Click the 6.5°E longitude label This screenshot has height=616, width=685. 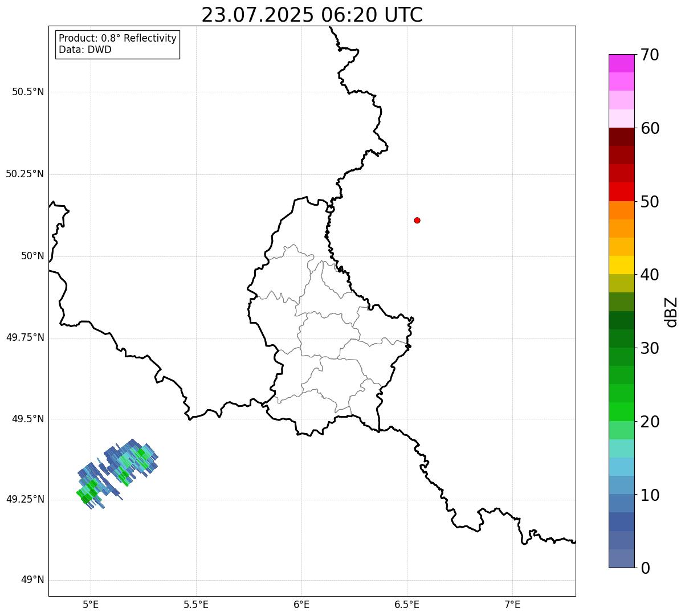(x=407, y=605)
